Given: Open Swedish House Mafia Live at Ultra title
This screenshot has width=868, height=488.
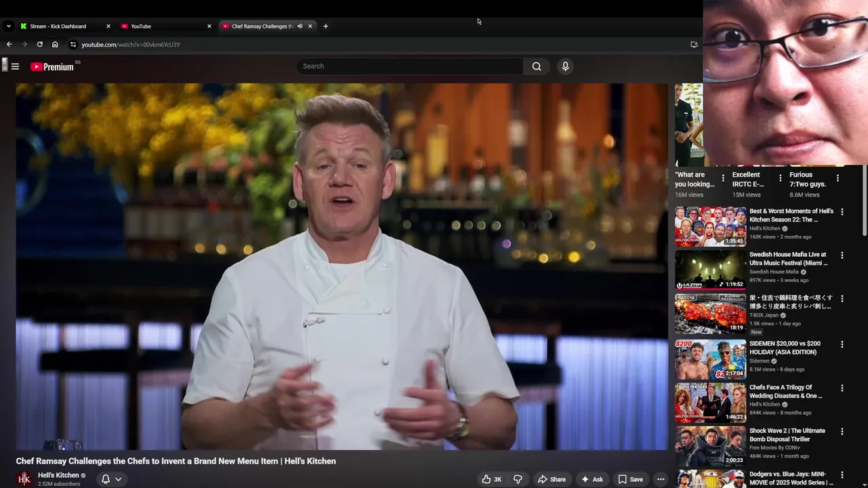Looking at the screenshot, I should tap(789, 259).
